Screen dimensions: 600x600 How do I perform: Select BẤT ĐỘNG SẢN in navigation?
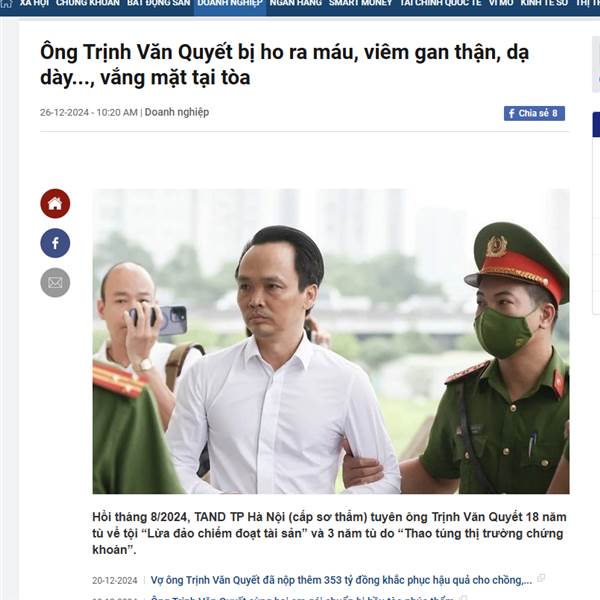[x=158, y=3]
